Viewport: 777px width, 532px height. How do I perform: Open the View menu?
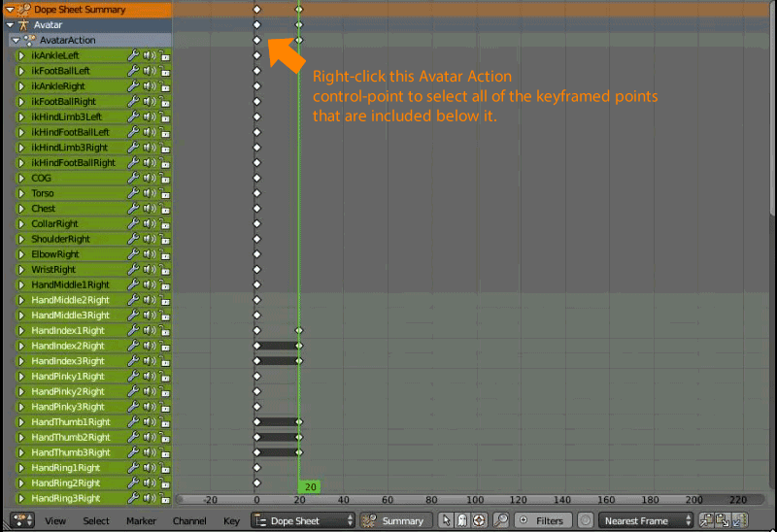55,520
